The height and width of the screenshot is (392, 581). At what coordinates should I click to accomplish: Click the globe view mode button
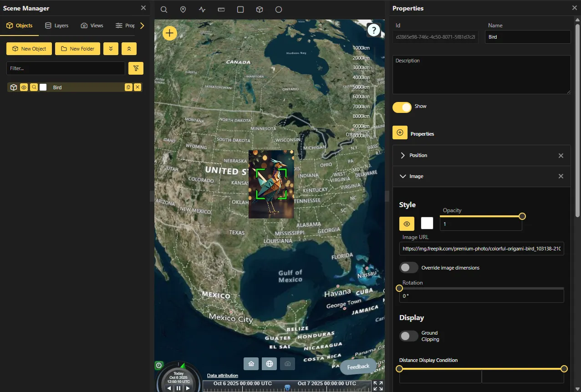click(x=269, y=364)
